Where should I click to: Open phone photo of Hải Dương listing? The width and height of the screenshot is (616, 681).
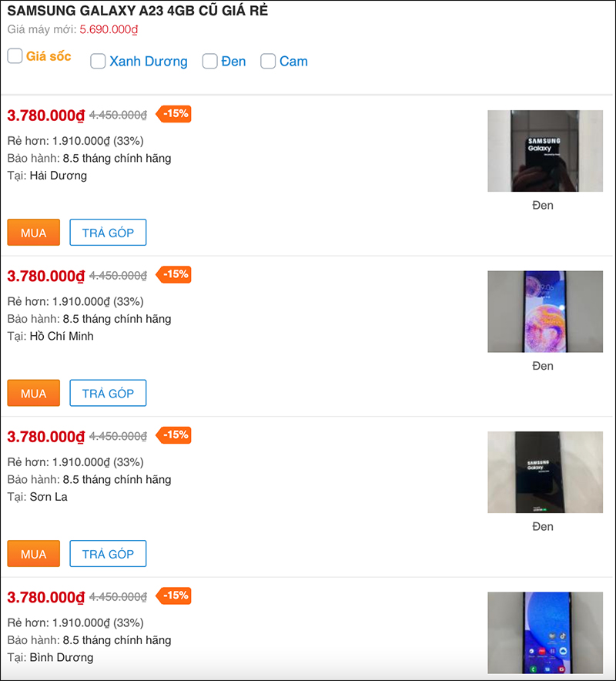(x=545, y=151)
